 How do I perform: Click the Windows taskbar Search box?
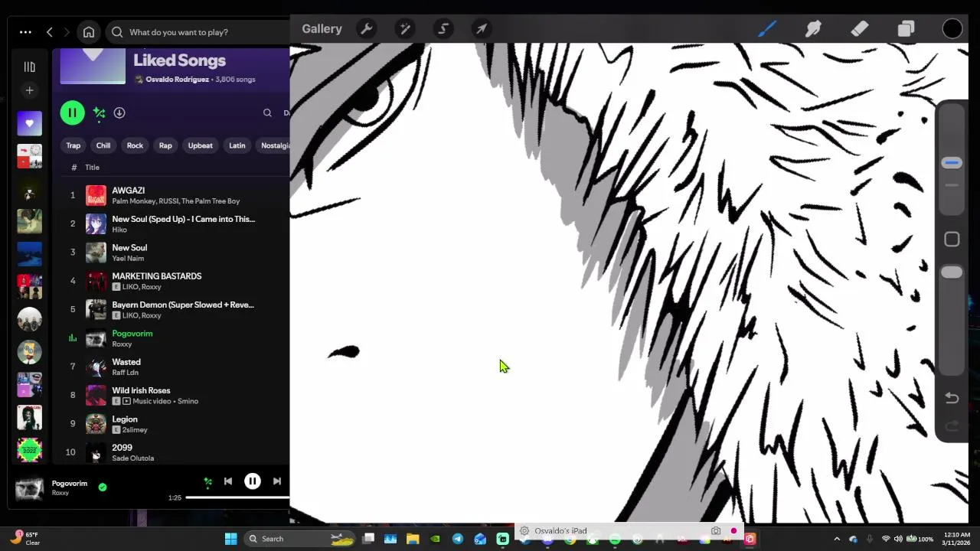(x=299, y=539)
